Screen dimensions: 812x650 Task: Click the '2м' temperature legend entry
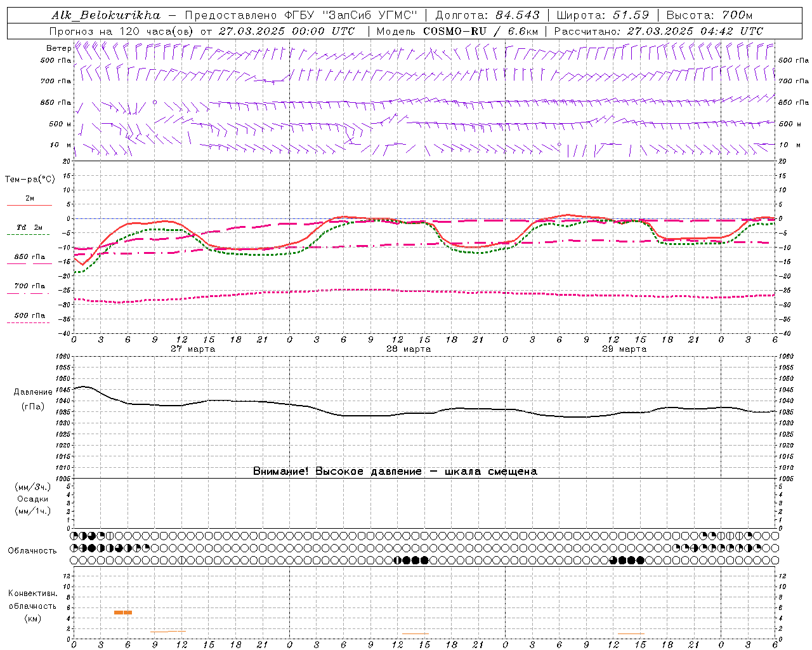click(30, 198)
